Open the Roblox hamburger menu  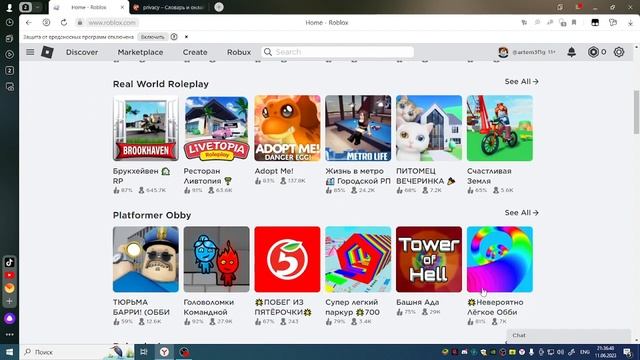point(30,52)
